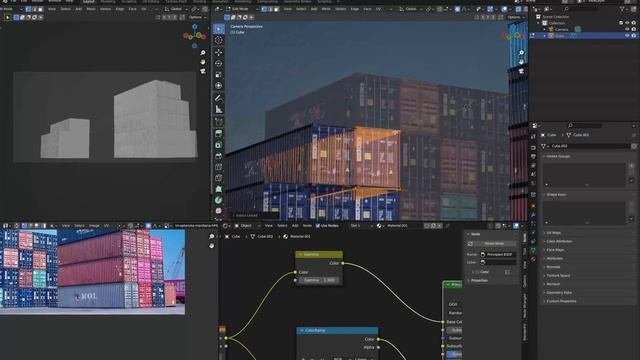This screenshot has width=640, height=360.
Task: Select the Measure ruler tool
Action: coord(219,109)
